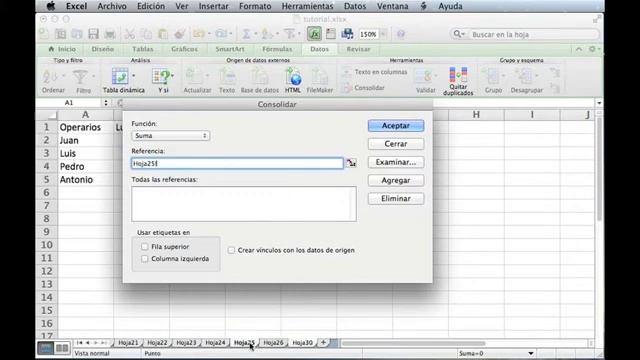Click in the Referencia input field
The width and height of the screenshot is (640, 360).
pos(237,163)
